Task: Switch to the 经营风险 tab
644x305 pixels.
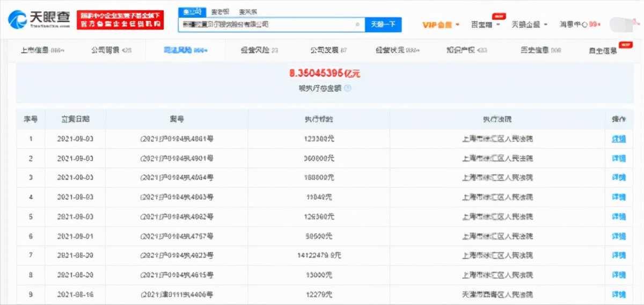Action: (259, 50)
